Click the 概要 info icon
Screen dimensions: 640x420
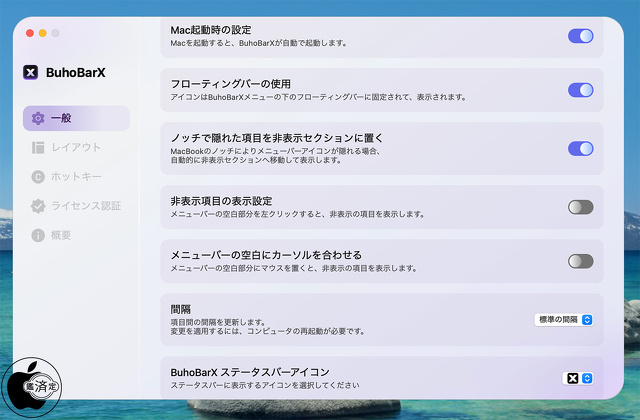click(x=38, y=235)
